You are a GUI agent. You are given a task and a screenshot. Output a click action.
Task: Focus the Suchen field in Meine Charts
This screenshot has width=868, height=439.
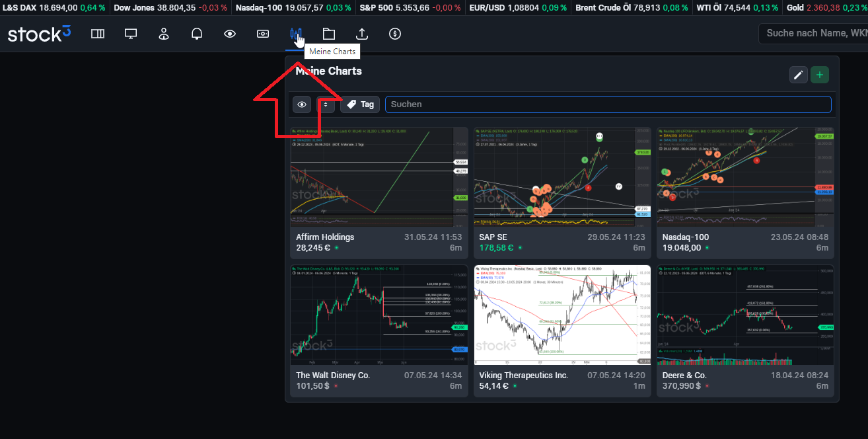pyautogui.click(x=608, y=104)
